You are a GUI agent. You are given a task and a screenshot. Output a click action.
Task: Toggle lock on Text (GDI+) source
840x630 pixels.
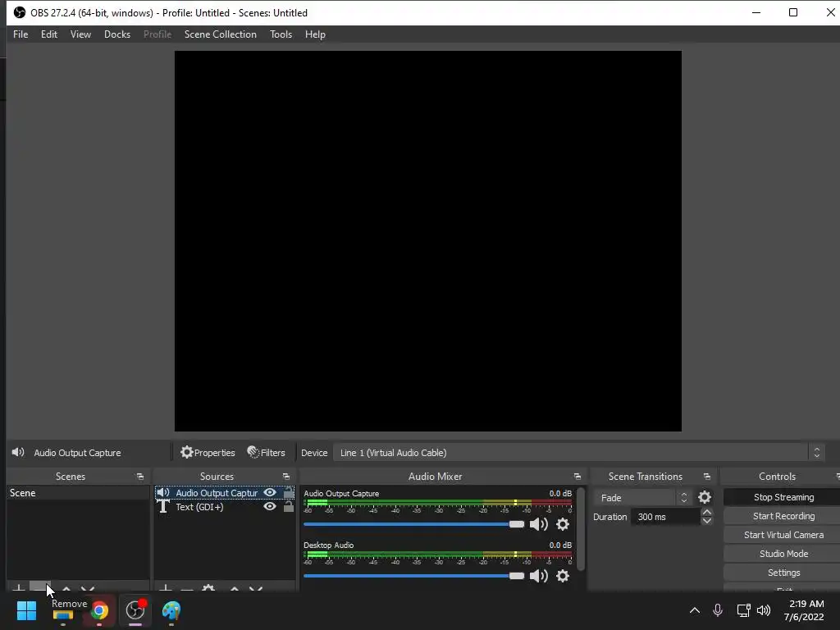click(288, 506)
